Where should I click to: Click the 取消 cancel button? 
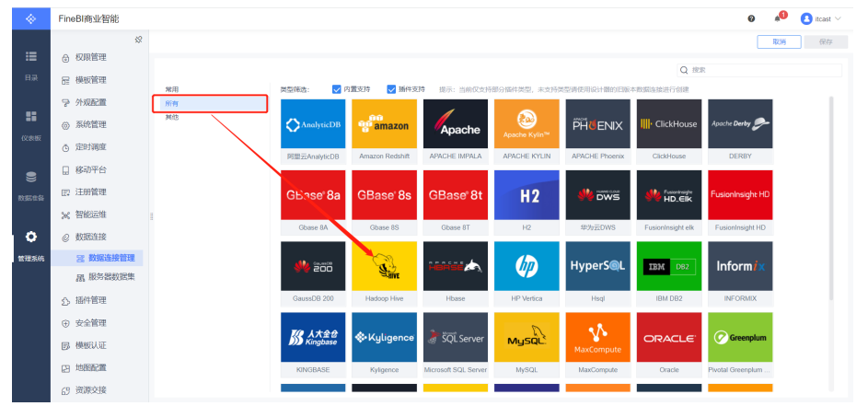pos(779,42)
